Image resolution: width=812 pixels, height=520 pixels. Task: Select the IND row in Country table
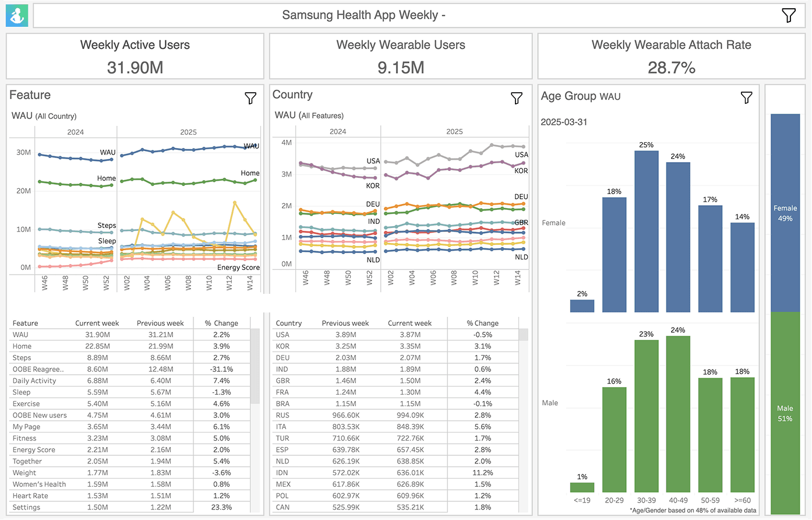396,369
